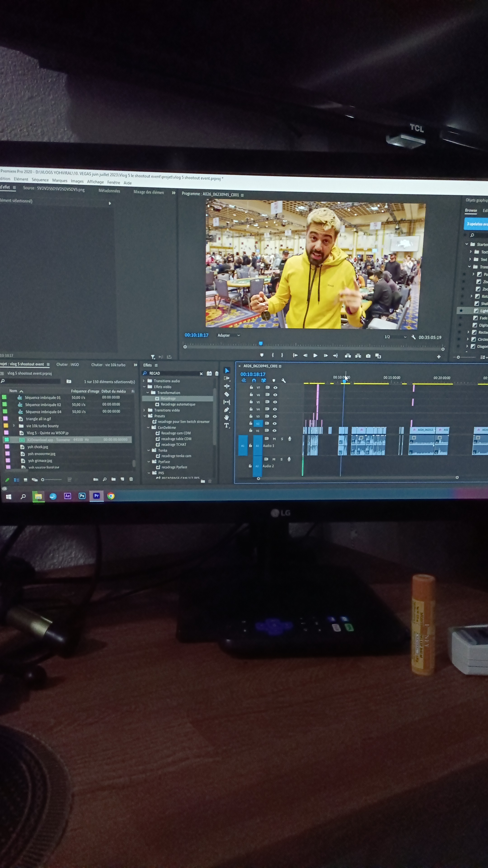The image size is (488, 868).
Task: Open Program monitor button editor plus icon
Action: [439, 356]
